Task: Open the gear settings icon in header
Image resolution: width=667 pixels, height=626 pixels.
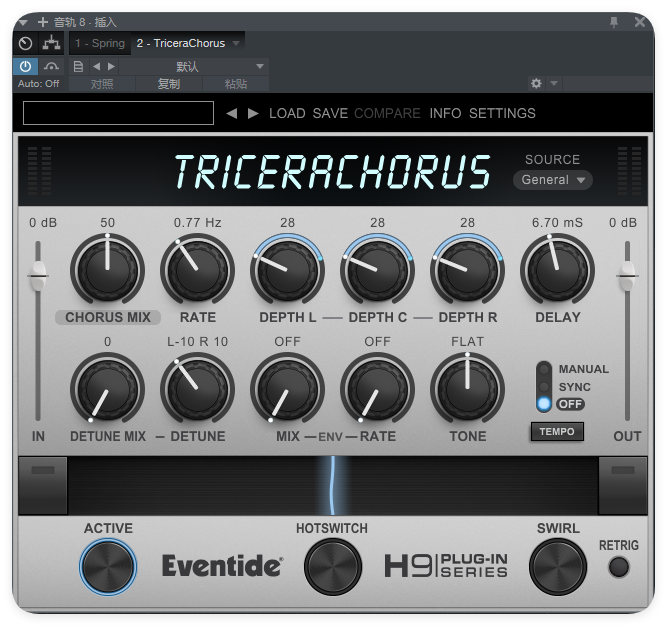Action: coord(536,83)
